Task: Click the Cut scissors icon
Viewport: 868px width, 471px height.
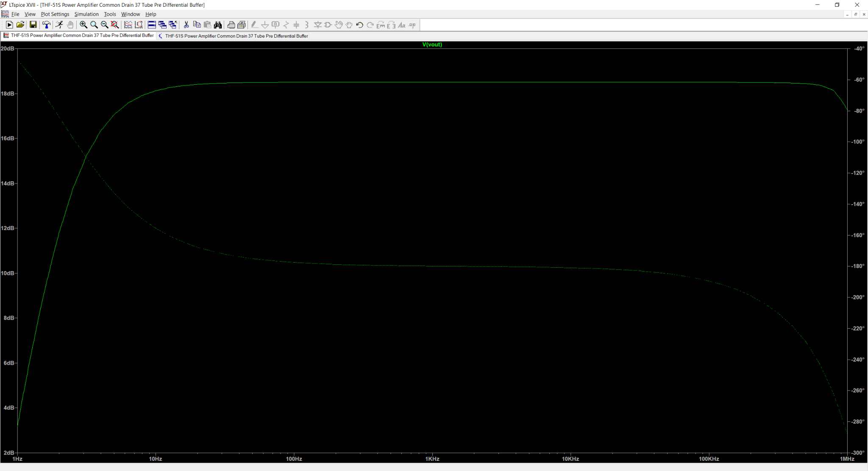Action: pyautogui.click(x=186, y=25)
